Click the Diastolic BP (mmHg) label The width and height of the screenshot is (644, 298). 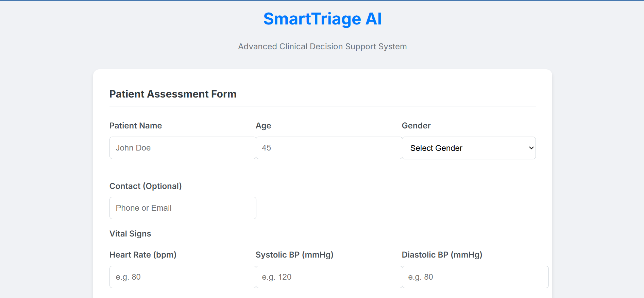point(442,255)
